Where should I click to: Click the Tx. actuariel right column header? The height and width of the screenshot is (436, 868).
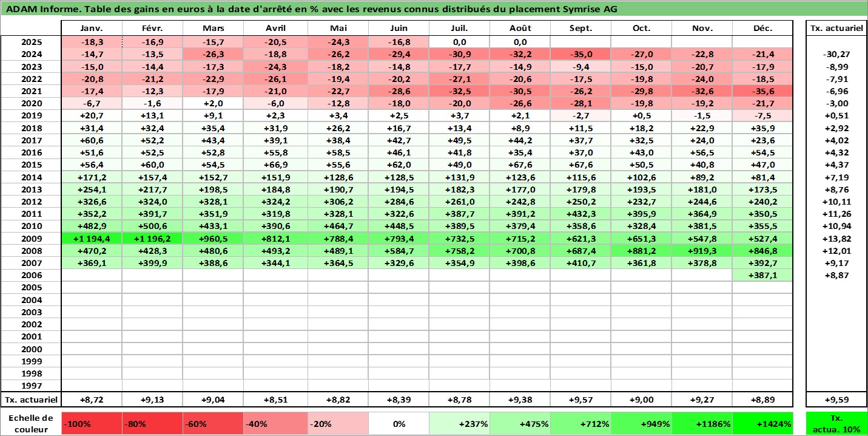pyautogui.click(x=836, y=29)
